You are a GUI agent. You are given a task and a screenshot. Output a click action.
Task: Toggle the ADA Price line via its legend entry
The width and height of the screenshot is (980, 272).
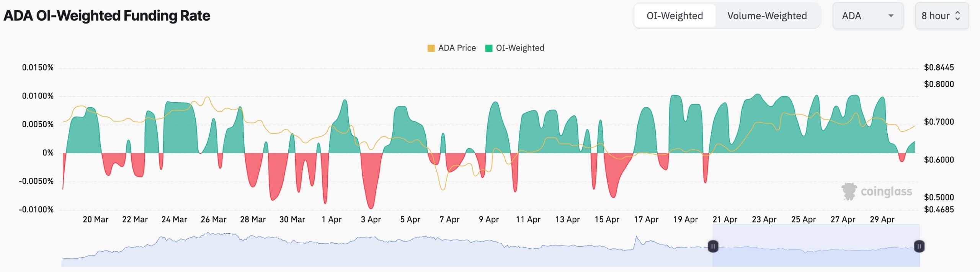456,48
